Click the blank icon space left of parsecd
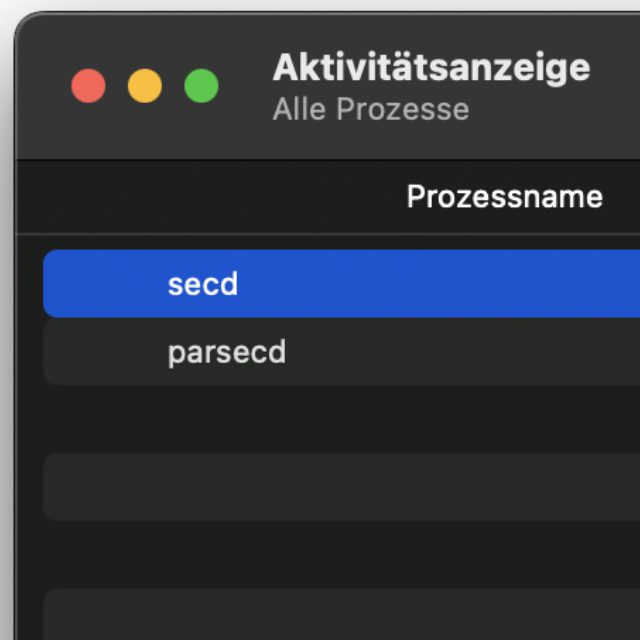 click(105, 352)
